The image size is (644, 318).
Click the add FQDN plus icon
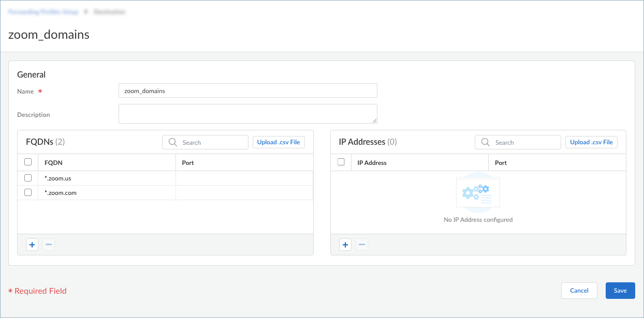(x=32, y=245)
